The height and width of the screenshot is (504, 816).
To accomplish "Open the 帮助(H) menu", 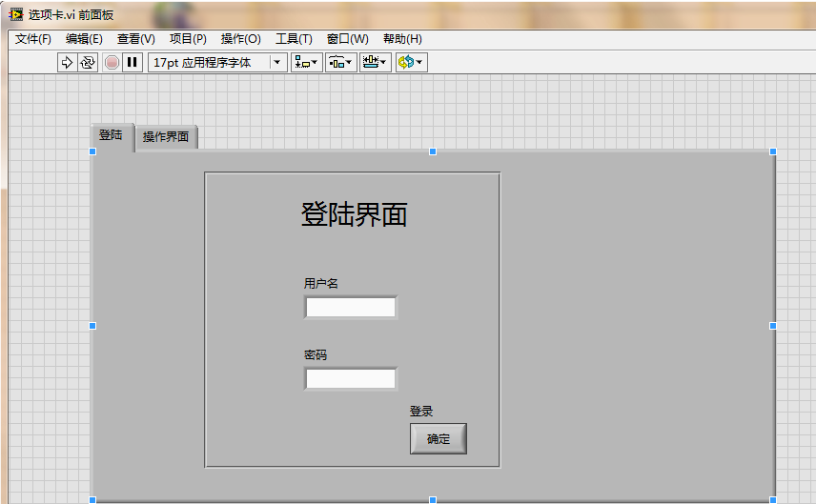I will [x=402, y=39].
